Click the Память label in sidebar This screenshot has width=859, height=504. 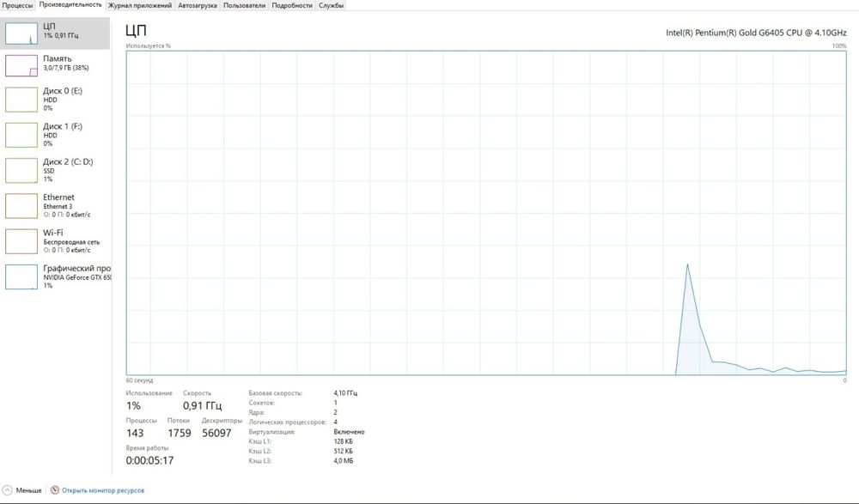tap(57, 58)
